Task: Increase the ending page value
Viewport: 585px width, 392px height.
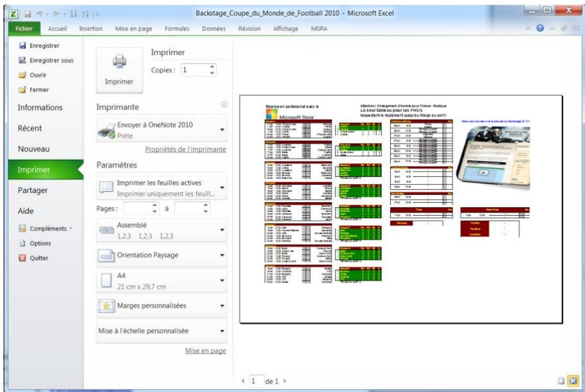Action: tap(206, 205)
